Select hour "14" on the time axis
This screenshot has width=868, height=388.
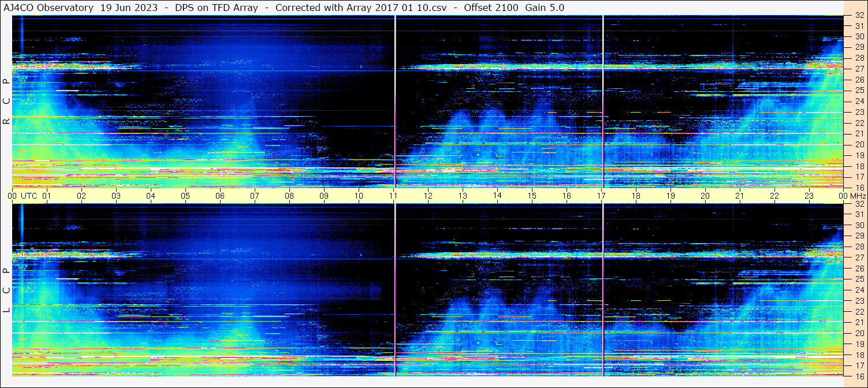pos(497,195)
